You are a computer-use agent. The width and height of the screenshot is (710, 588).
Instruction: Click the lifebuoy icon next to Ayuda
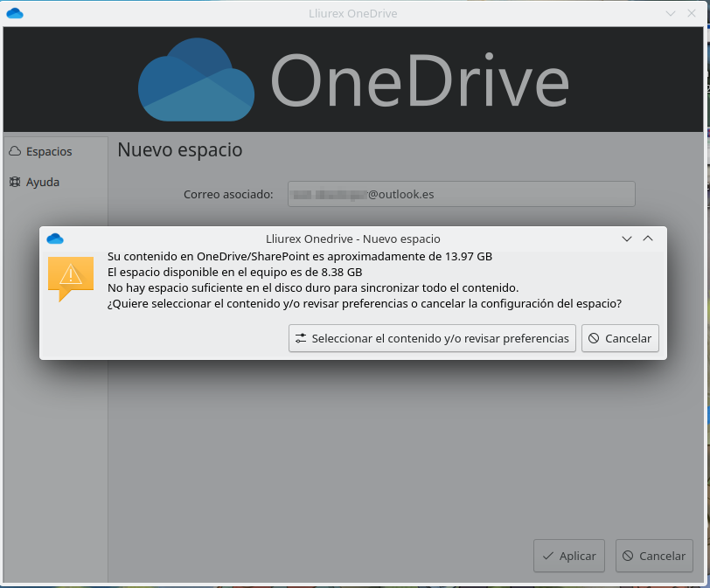click(x=15, y=183)
